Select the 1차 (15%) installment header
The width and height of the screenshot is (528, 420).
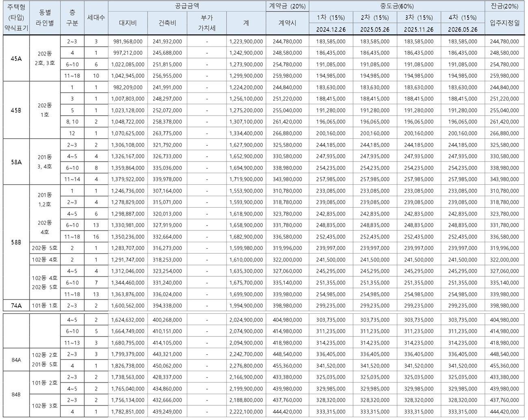pyautogui.click(x=331, y=17)
